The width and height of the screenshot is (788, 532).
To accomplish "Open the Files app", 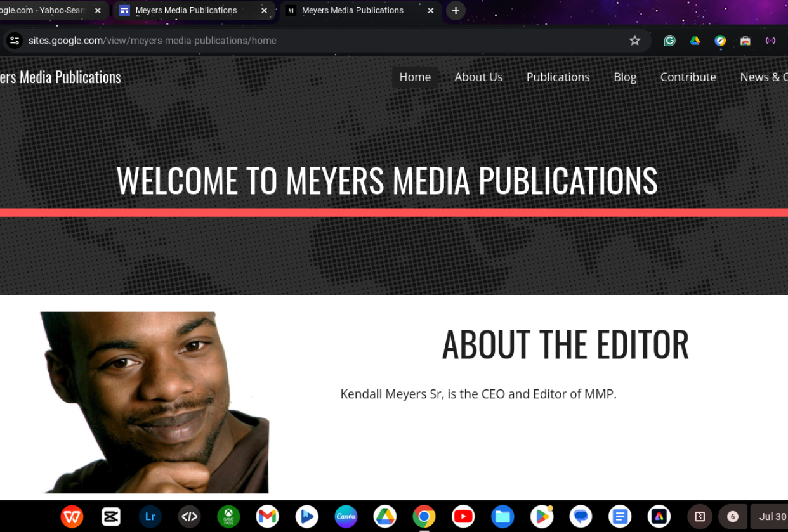I will pyautogui.click(x=502, y=517).
